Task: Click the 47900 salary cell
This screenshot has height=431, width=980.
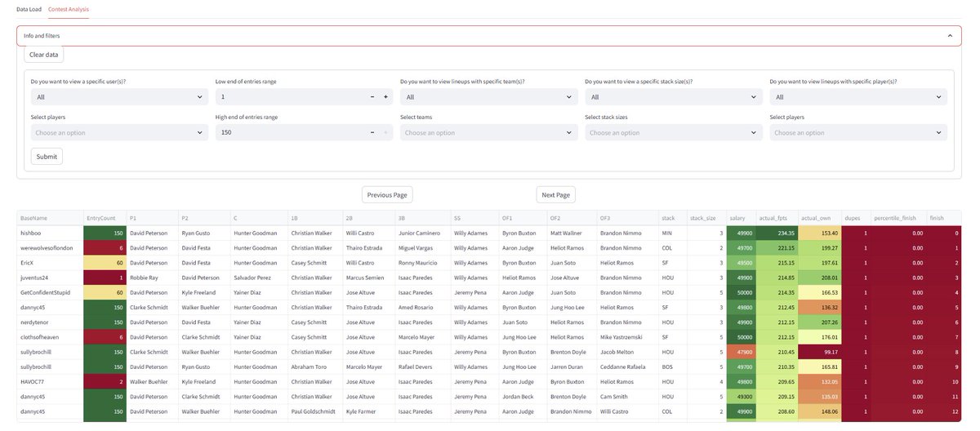Action: pos(742,352)
